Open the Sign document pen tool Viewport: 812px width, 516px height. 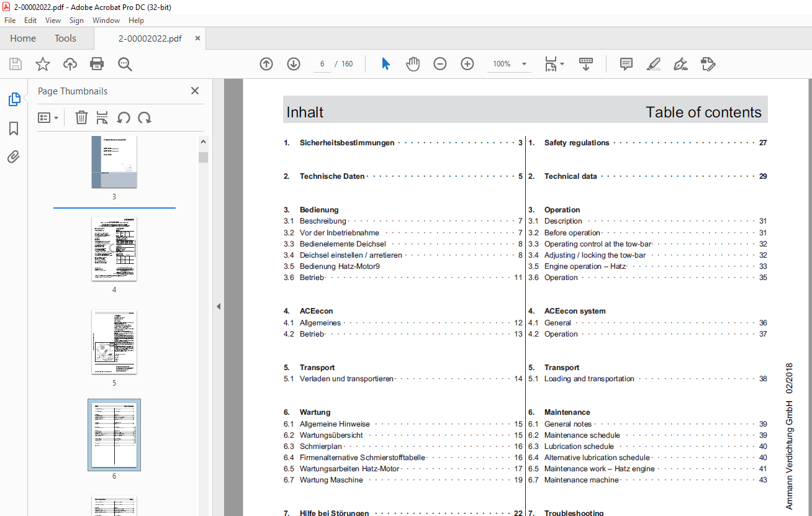(x=680, y=64)
